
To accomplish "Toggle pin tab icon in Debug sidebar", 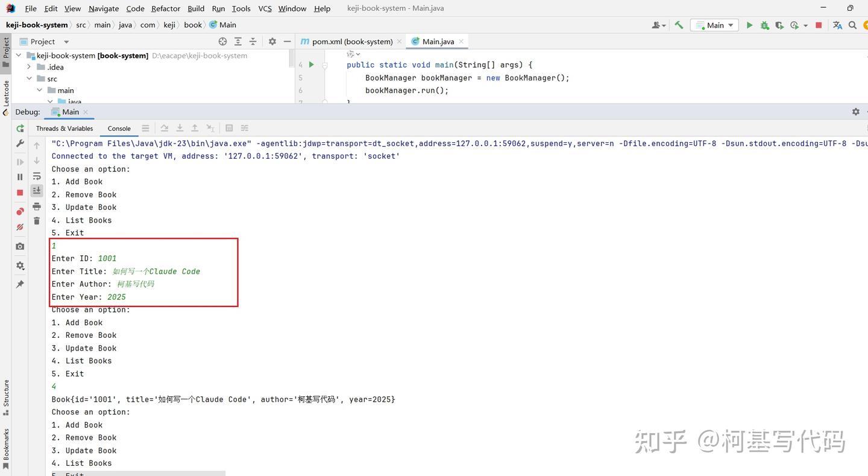I will [x=20, y=284].
